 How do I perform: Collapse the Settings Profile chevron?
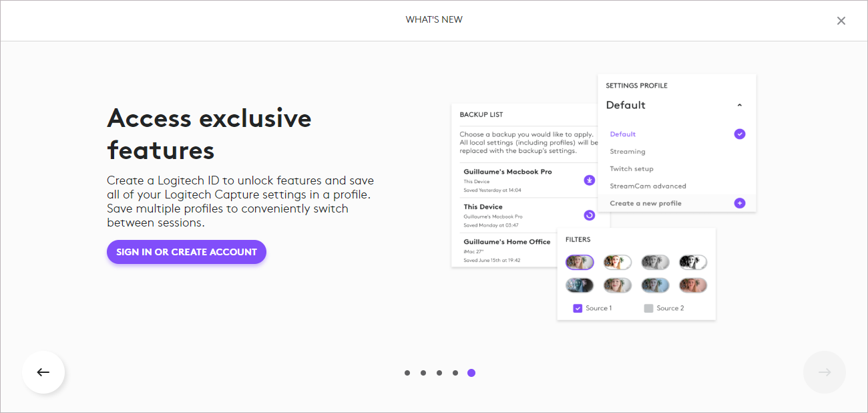coord(739,105)
